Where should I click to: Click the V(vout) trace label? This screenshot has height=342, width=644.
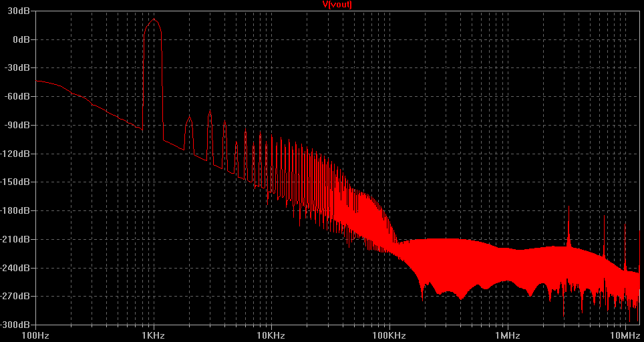[x=337, y=5]
